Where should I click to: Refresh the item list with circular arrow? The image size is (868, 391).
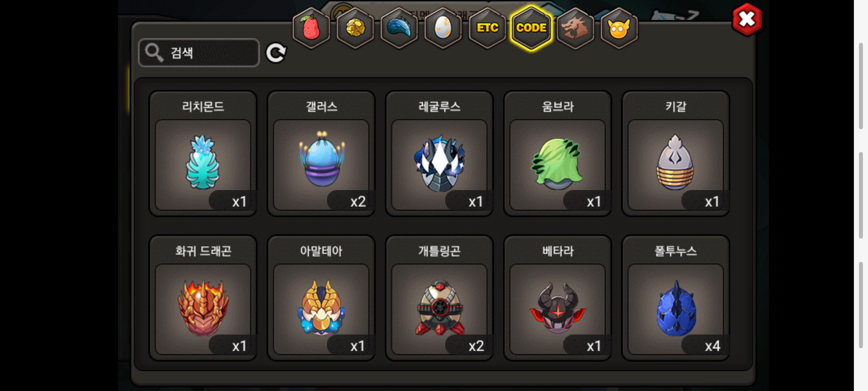(276, 53)
